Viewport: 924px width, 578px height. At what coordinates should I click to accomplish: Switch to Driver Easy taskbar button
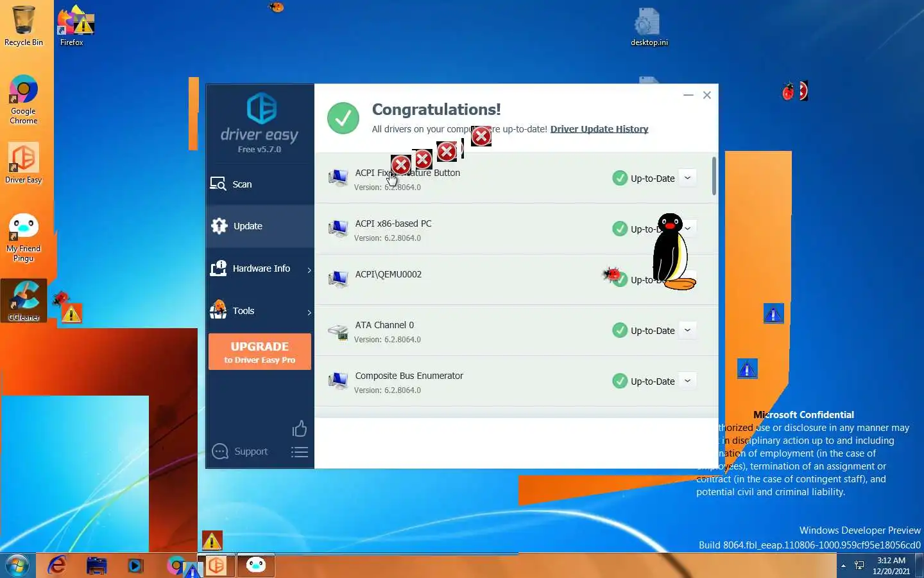[216, 565]
